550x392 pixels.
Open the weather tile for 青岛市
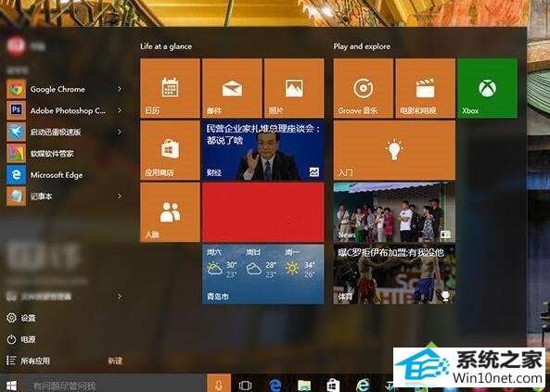coord(263,274)
